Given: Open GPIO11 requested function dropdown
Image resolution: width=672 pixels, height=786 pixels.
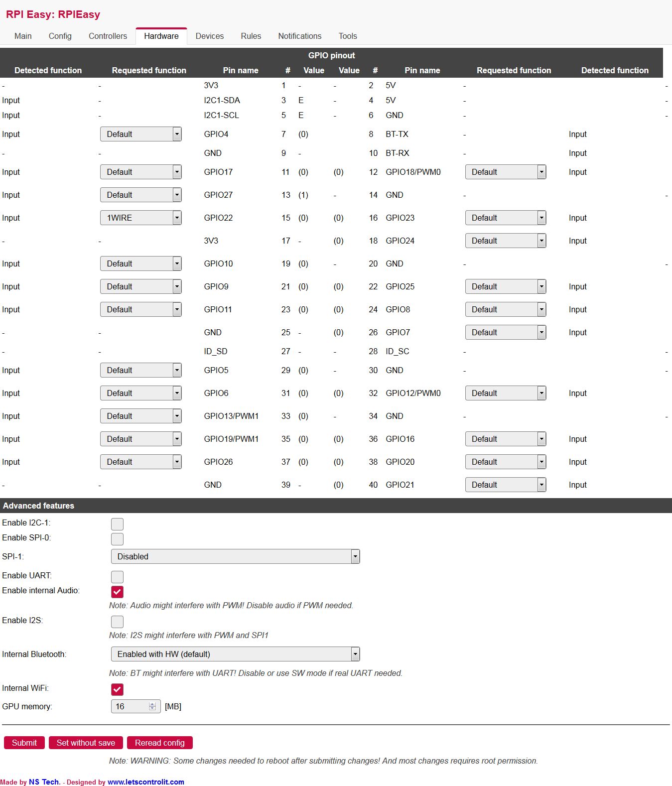Looking at the screenshot, I should (141, 309).
